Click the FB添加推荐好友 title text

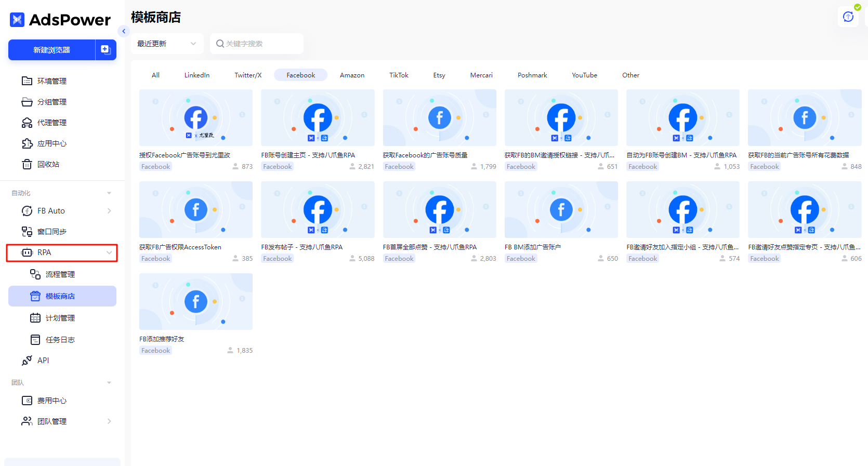[162, 339]
